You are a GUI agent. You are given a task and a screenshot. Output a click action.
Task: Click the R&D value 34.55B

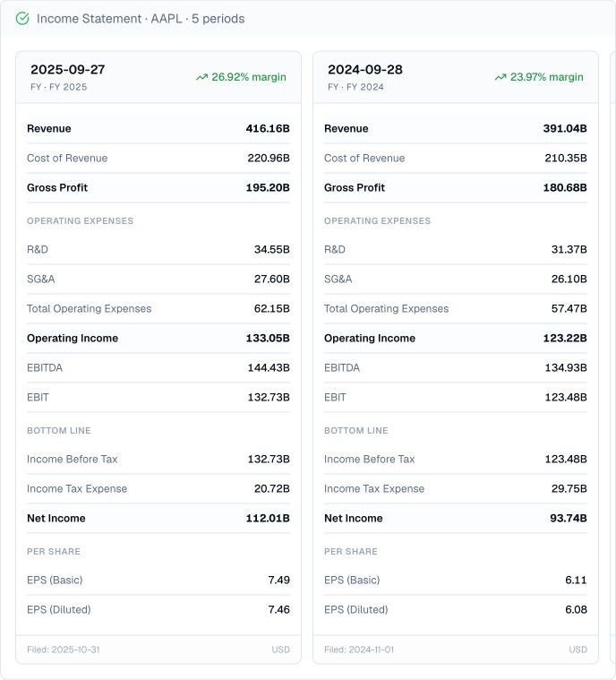pyautogui.click(x=272, y=249)
